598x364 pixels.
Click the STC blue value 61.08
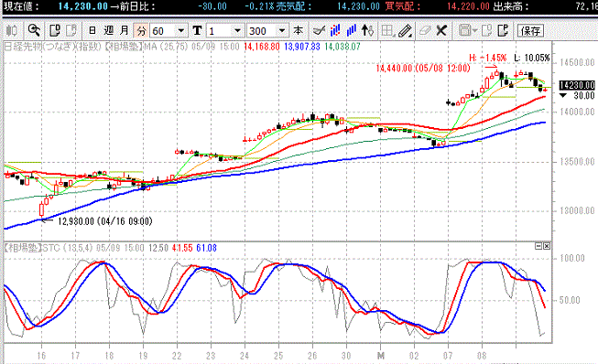coord(206,248)
